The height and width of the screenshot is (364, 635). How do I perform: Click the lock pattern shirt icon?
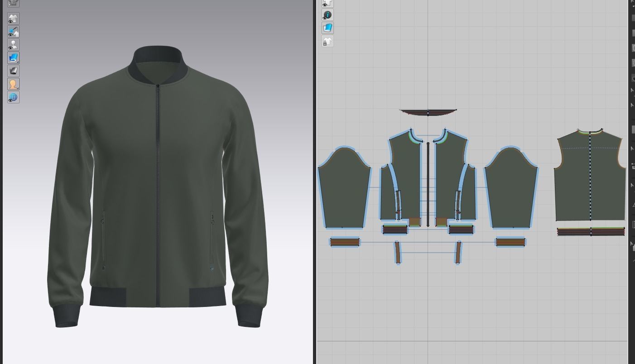tap(327, 42)
